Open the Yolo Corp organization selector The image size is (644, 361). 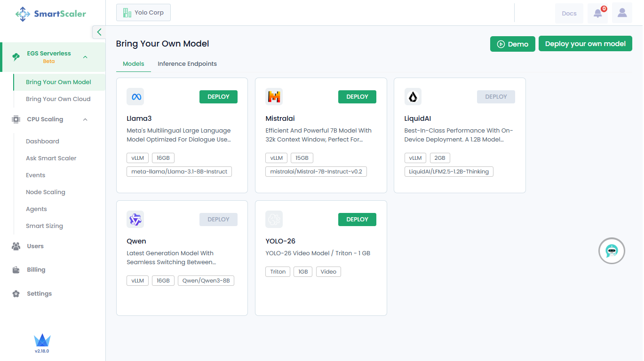pos(143,13)
